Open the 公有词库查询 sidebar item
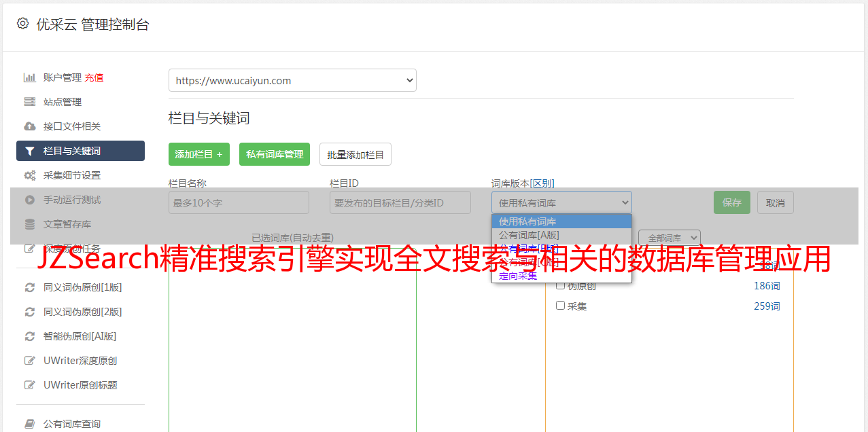Screen dimensions: 868x432 point(80,424)
